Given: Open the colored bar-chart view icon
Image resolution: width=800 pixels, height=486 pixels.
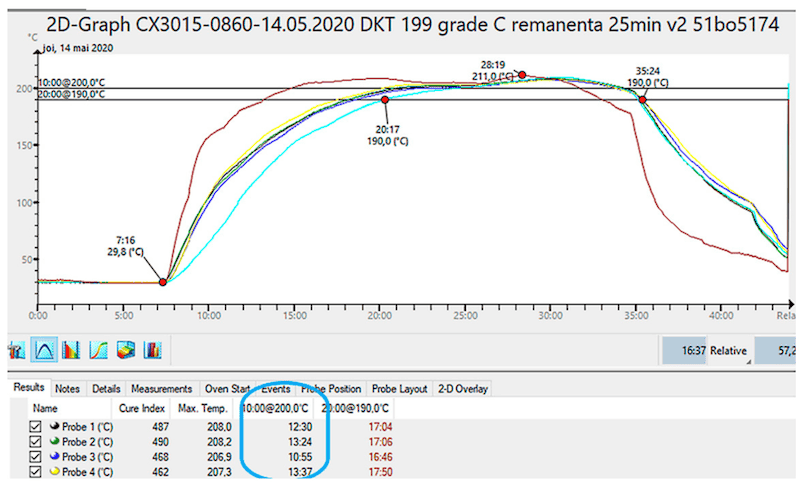Looking at the screenshot, I should pyautogui.click(x=71, y=350).
